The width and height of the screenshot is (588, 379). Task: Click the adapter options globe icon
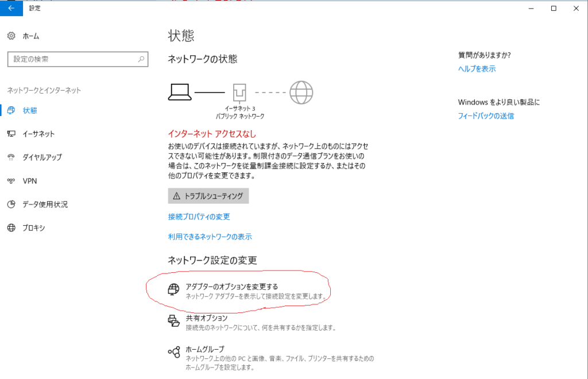[x=173, y=289]
